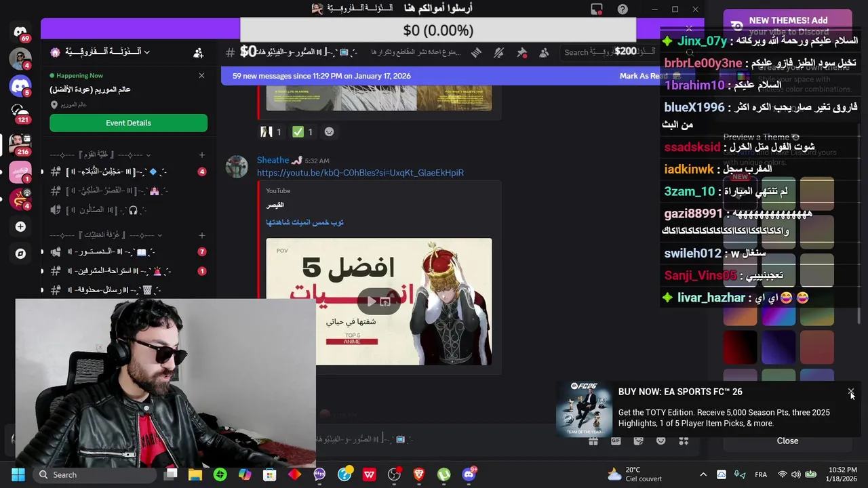Open the trash can emoji text channel
This screenshot has width=868, height=488.
pyautogui.click(x=128, y=290)
